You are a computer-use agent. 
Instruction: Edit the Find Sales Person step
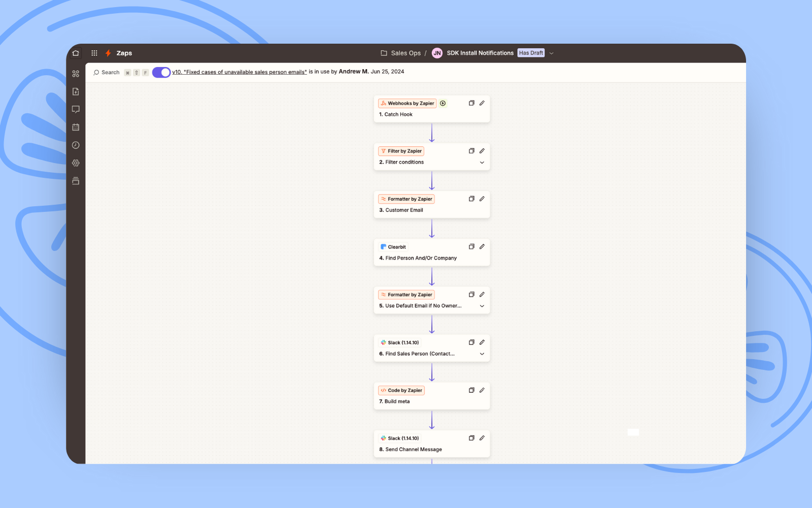[x=482, y=342]
